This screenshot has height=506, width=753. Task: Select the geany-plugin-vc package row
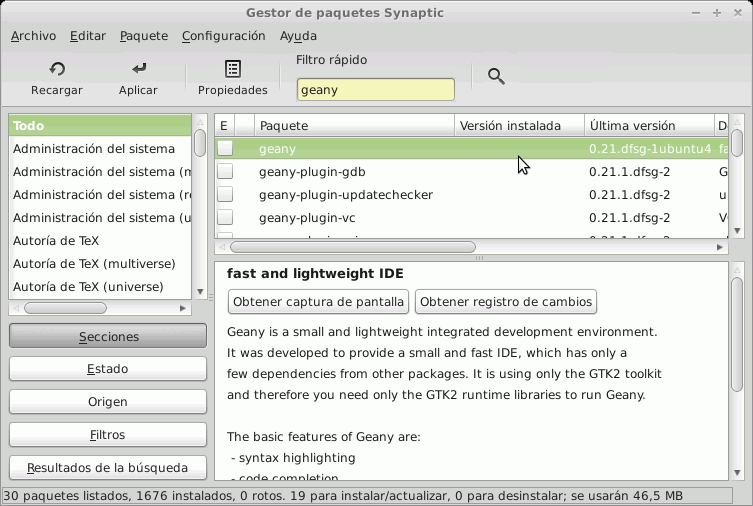471,217
